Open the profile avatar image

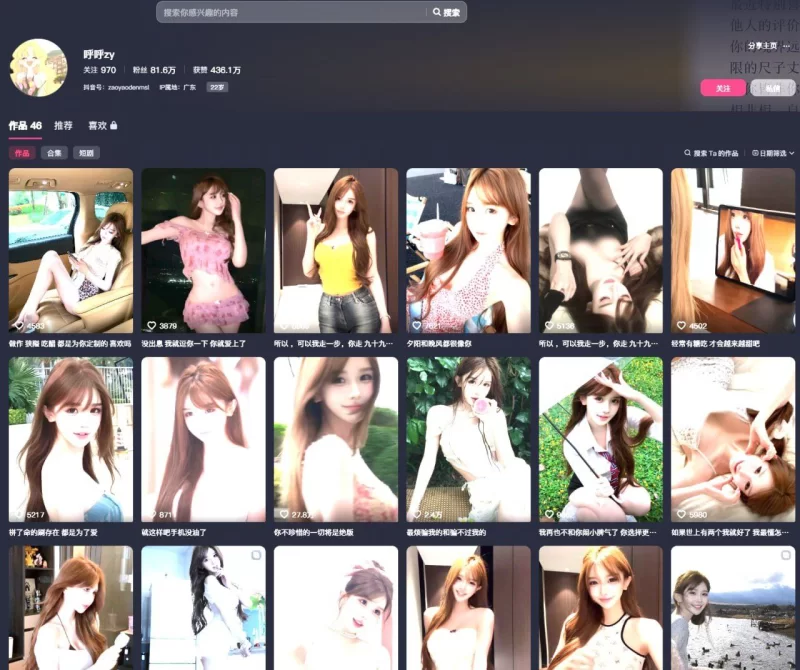tap(38, 68)
